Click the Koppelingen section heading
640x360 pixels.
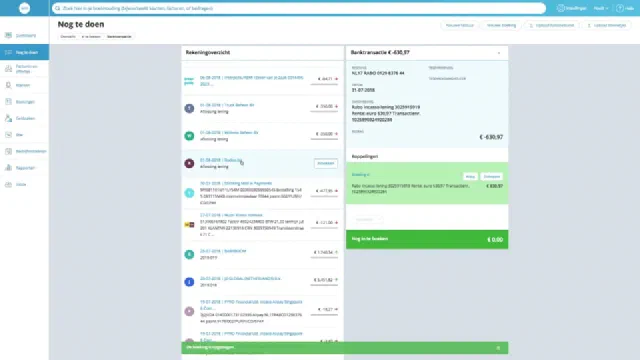(365, 156)
